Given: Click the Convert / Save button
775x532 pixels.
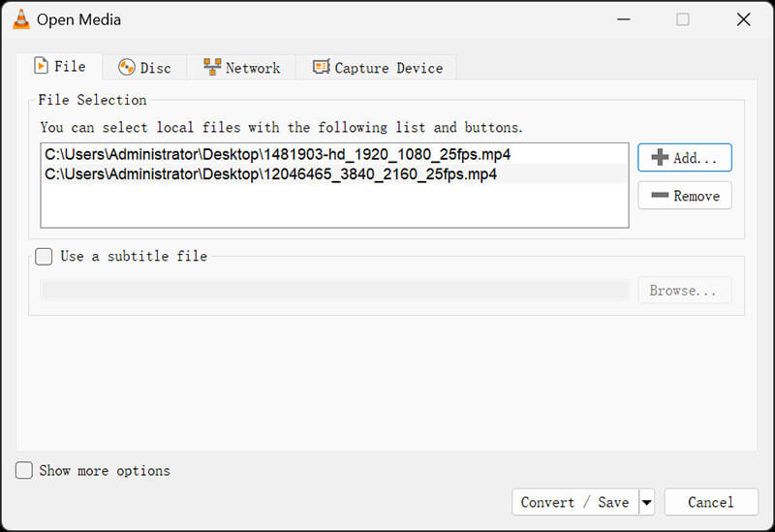Looking at the screenshot, I should click(575, 502).
